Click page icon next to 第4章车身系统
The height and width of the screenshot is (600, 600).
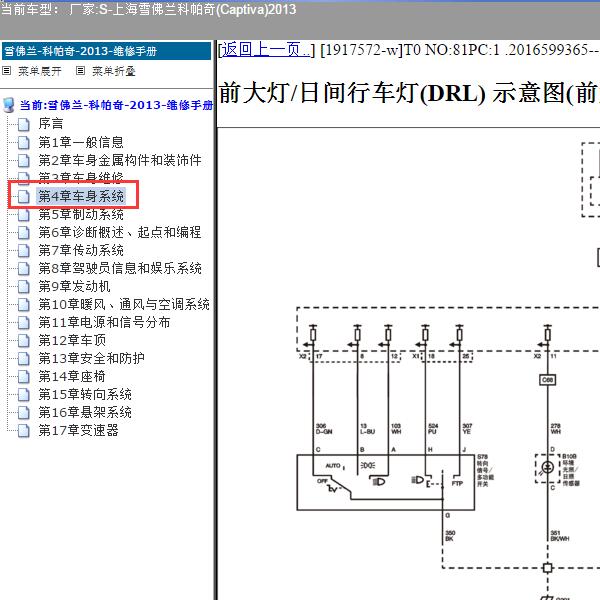point(24,196)
